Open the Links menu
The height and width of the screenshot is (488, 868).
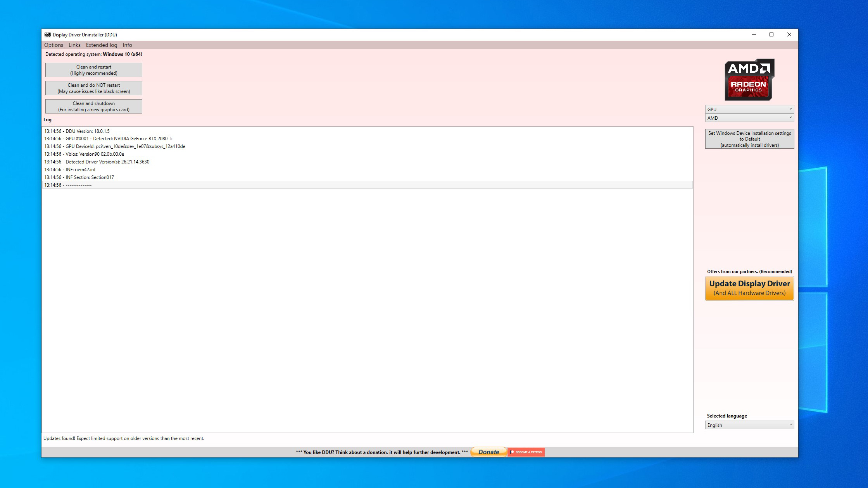click(74, 45)
